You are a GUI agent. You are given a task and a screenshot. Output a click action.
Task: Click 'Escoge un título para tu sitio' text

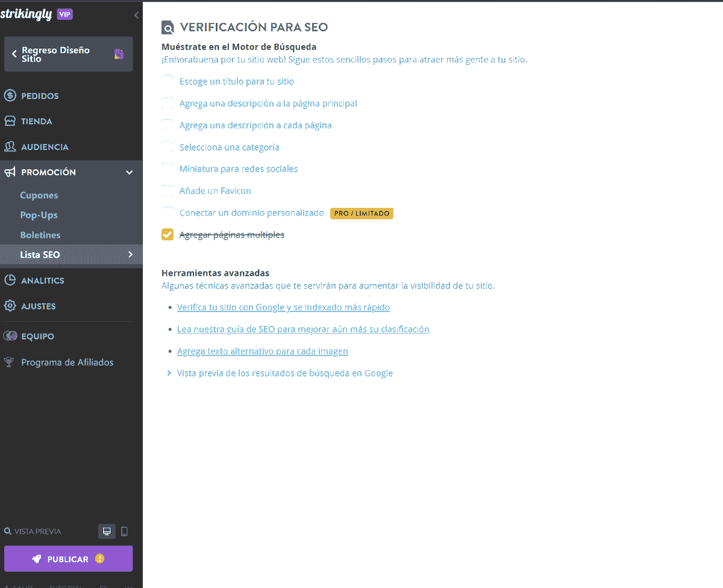(x=237, y=81)
